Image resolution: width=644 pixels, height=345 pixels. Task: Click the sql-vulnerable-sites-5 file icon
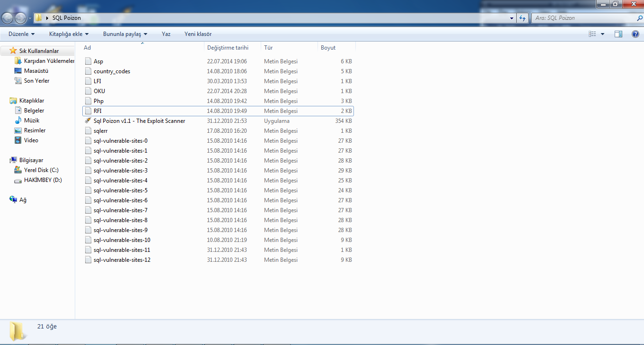(x=88, y=190)
